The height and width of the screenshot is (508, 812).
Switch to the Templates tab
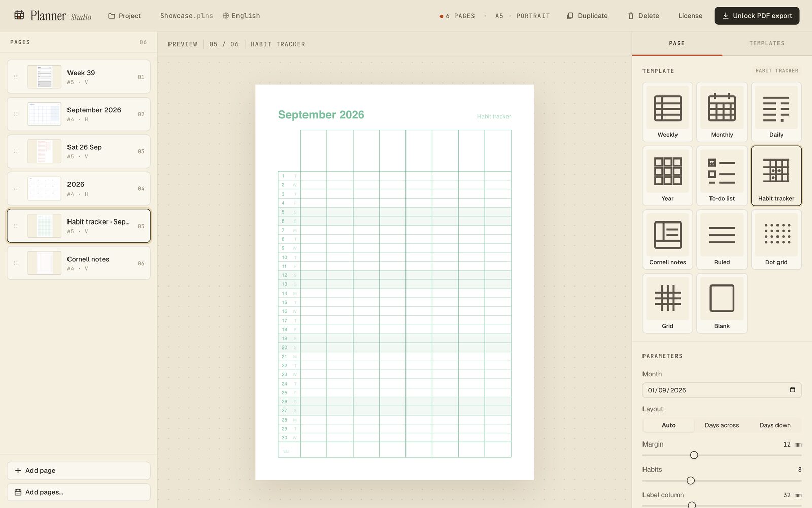coord(767,43)
